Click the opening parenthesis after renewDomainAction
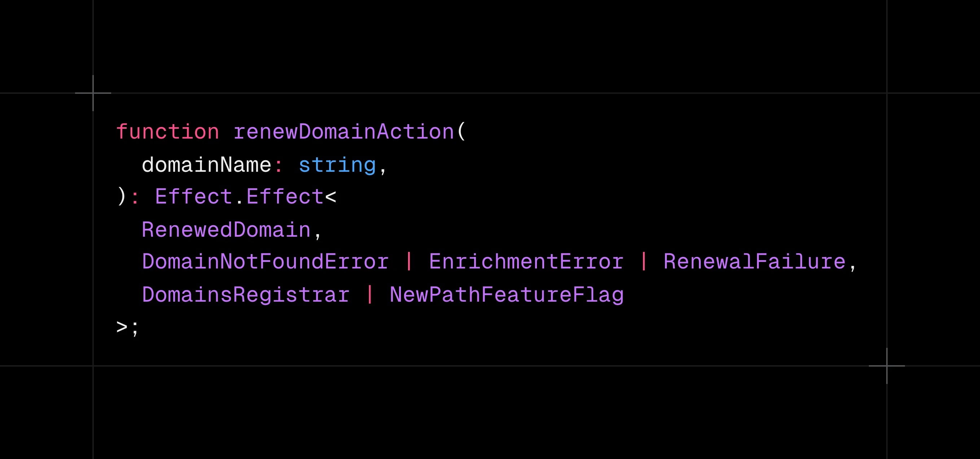Image resolution: width=980 pixels, height=459 pixels. tap(461, 132)
